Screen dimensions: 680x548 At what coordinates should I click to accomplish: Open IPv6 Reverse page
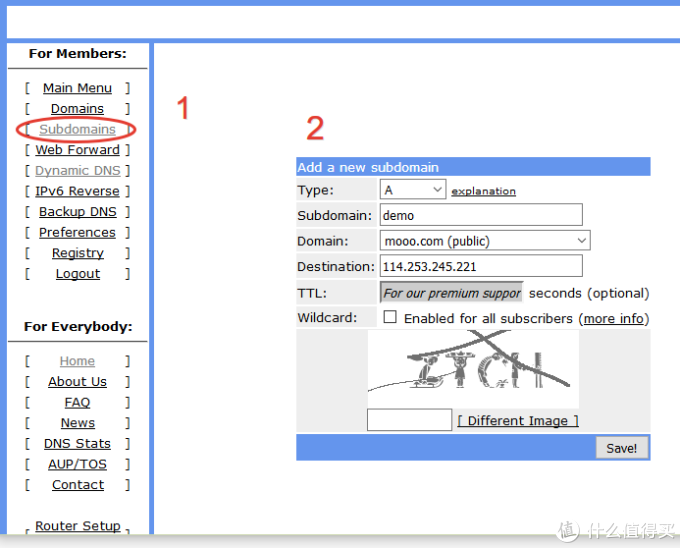77,191
